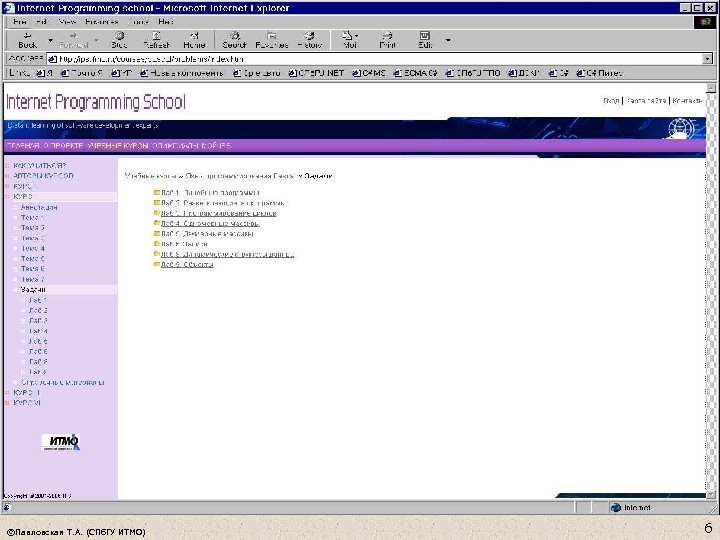The image size is (720, 540).
Task: Go back with the Back toolbar button
Action: click(27, 40)
